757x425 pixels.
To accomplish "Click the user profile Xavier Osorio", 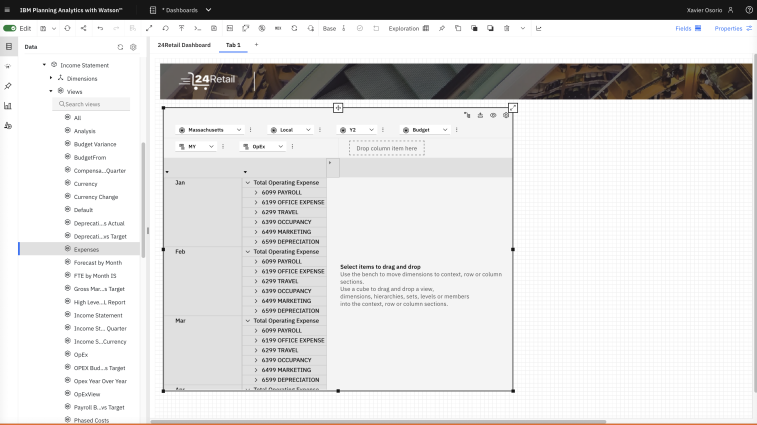I will 710,10.
